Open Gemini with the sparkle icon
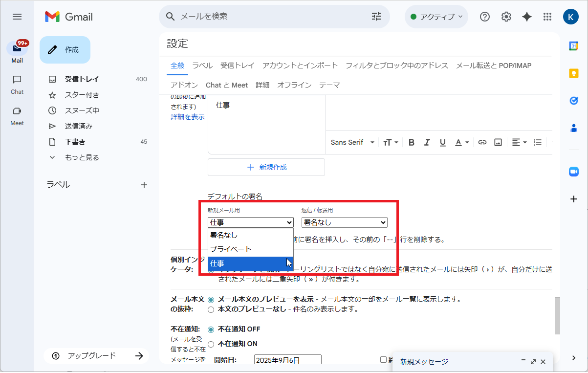 pyautogui.click(x=526, y=16)
